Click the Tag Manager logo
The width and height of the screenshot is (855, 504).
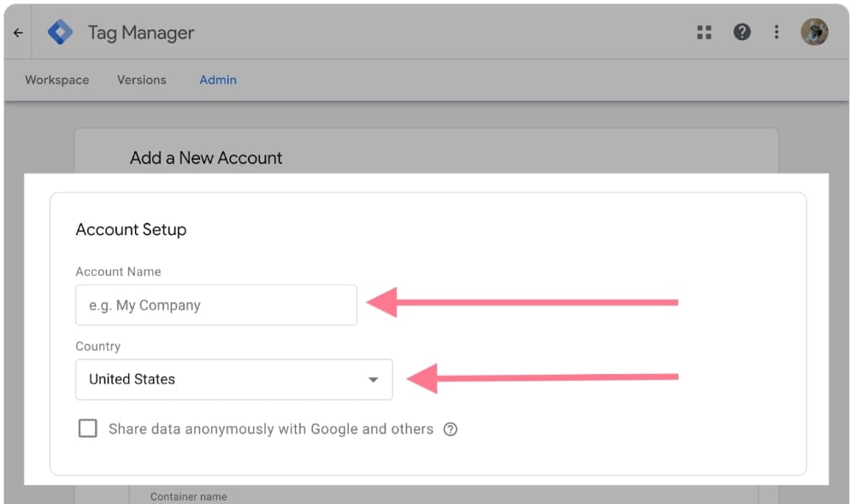60,32
